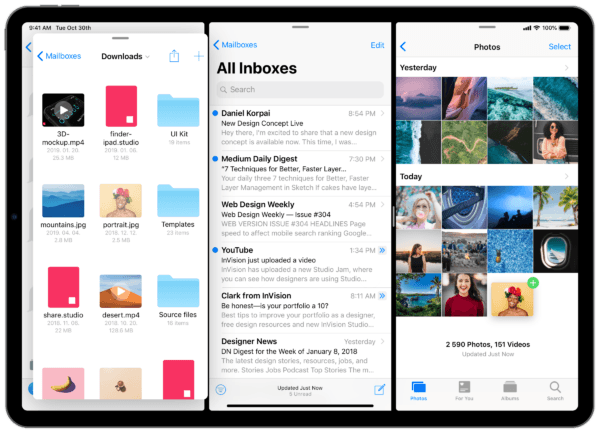Click the Mail search field
This screenshot has width=600, height=433.
[x=299, y=89]
